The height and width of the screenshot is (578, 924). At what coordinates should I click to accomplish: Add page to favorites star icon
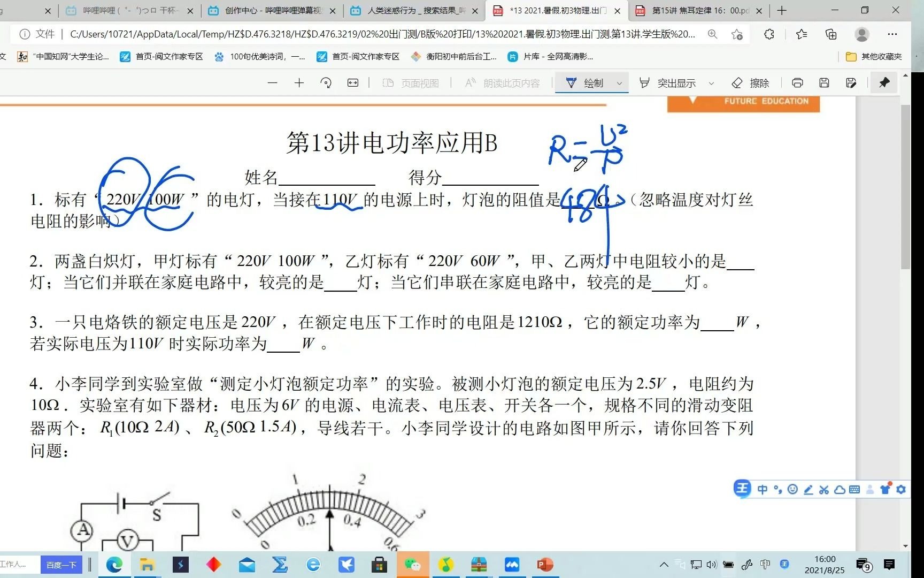pos(737,34)
